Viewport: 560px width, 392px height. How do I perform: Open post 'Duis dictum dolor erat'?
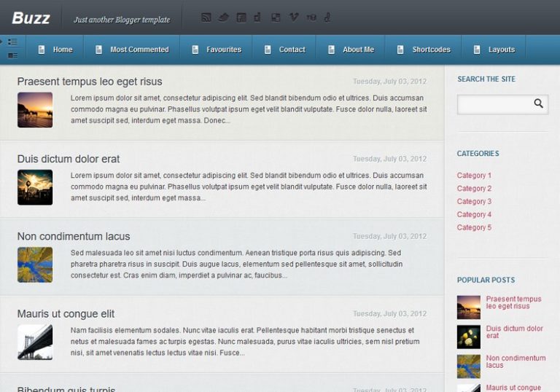(69, 159)
